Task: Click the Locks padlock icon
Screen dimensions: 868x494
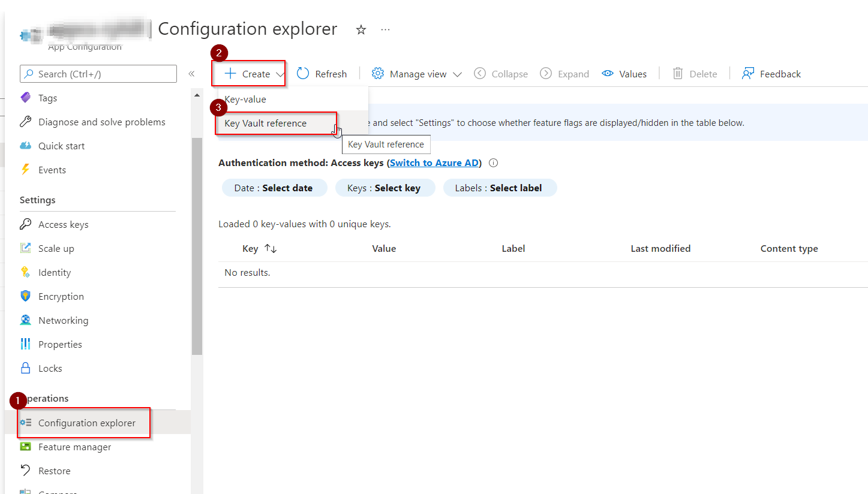Action: [x=25, y=368]
